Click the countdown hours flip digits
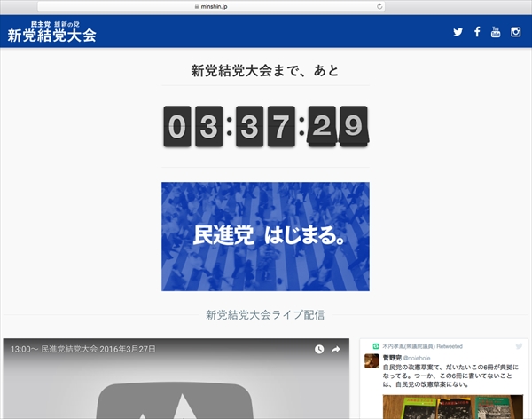This screenshot has width=532, height=419. coord(193,127)
